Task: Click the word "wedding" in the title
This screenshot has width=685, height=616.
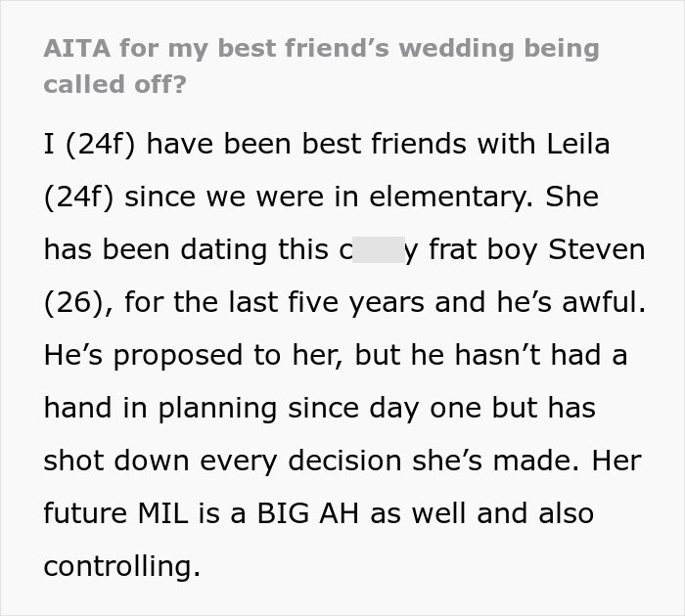Action: (x=456, y=49)
